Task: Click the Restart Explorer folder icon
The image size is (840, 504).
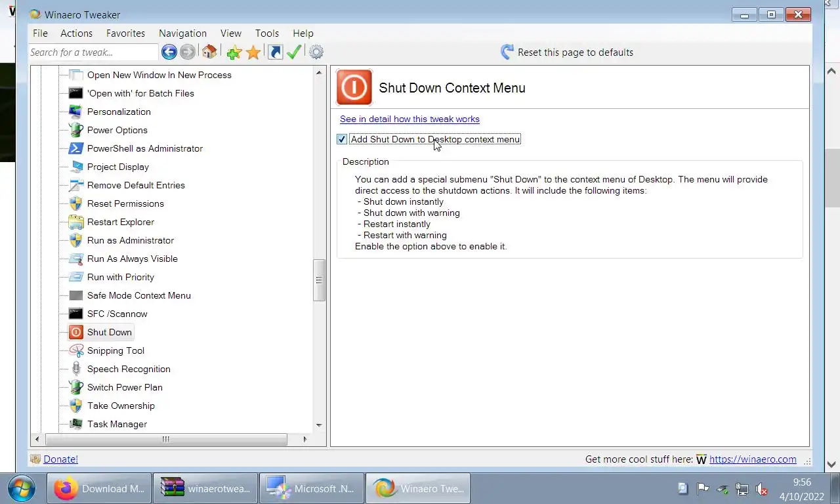Action: pos(76,222)
